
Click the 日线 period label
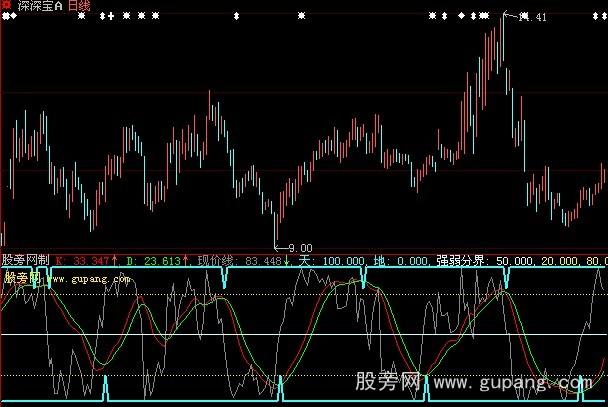pyautogui.click(x=79, y=5)
